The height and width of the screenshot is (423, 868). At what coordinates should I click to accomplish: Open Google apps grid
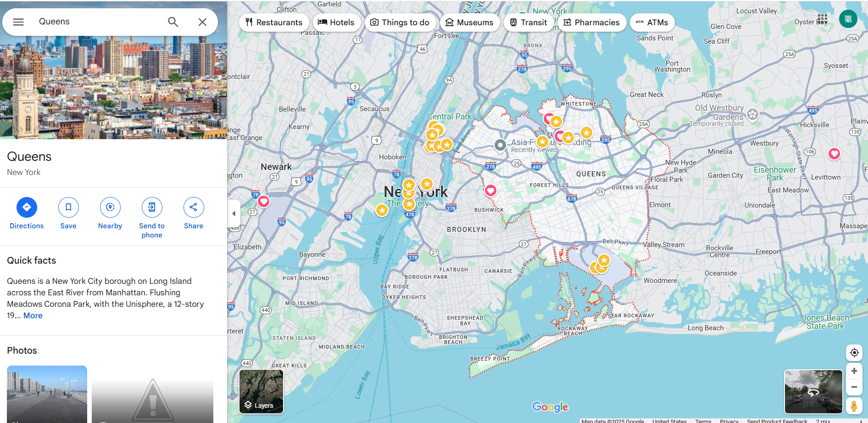(822, 19)
